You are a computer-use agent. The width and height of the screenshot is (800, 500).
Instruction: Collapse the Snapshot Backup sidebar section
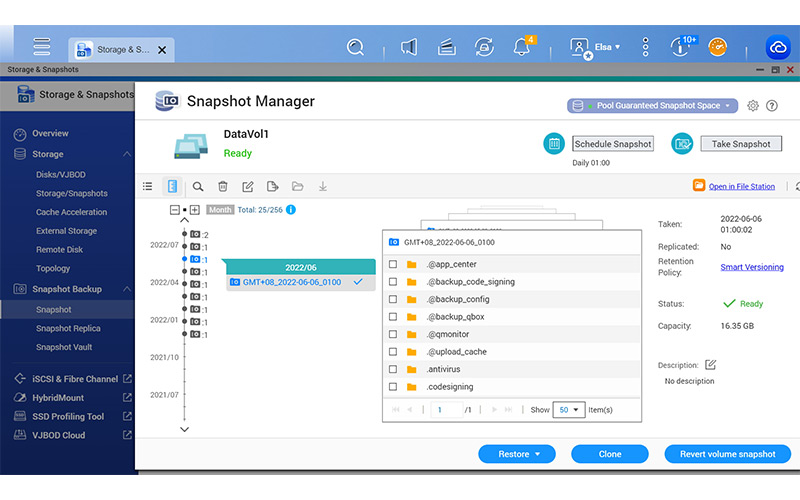coord(127,289)
